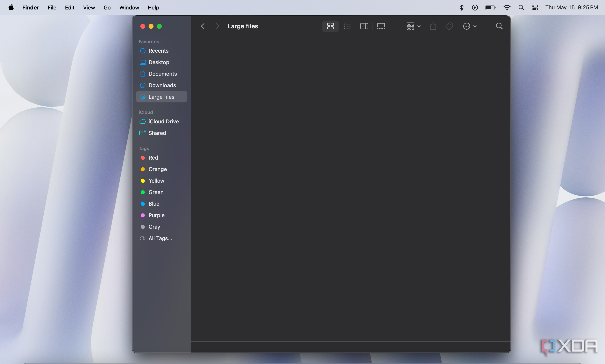Viewport: 605px width, 364px height.
Task: Open Documents folder in the sidebar
Action: [162, 74]
